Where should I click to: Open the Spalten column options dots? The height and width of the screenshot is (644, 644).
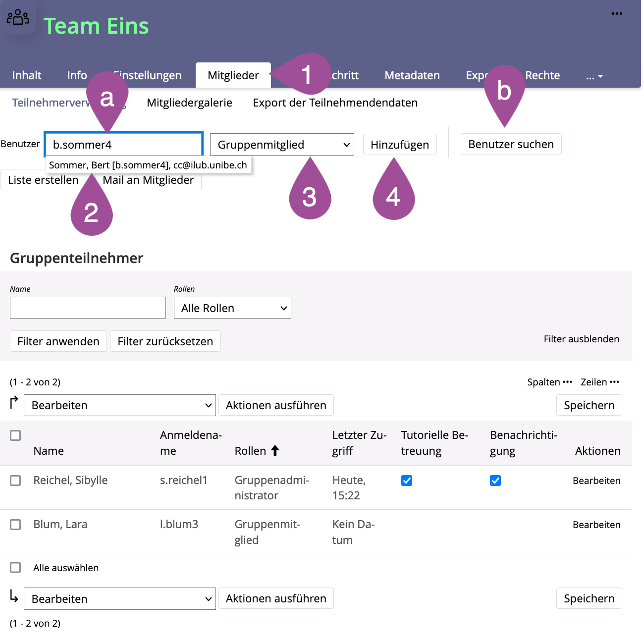pyautogui.click(x=567, y=382)
